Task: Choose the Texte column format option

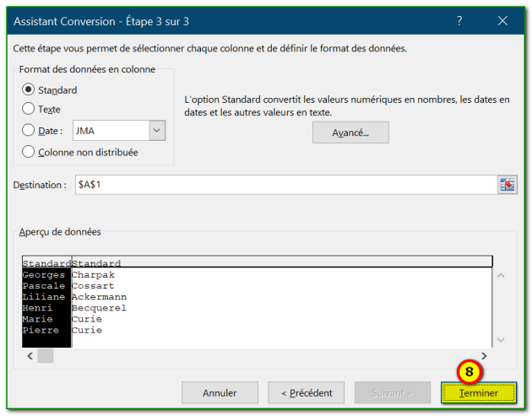Action: coord(29,109)
